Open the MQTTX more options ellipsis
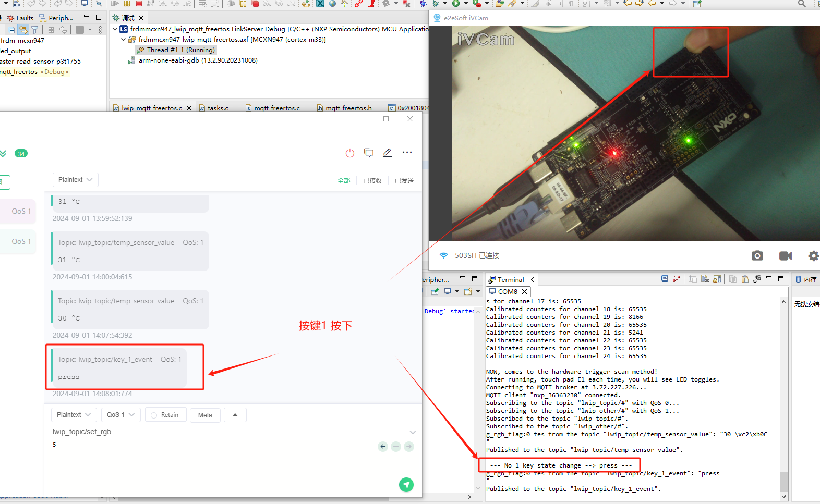Screen dimensions: 820x504 (407, 152)
